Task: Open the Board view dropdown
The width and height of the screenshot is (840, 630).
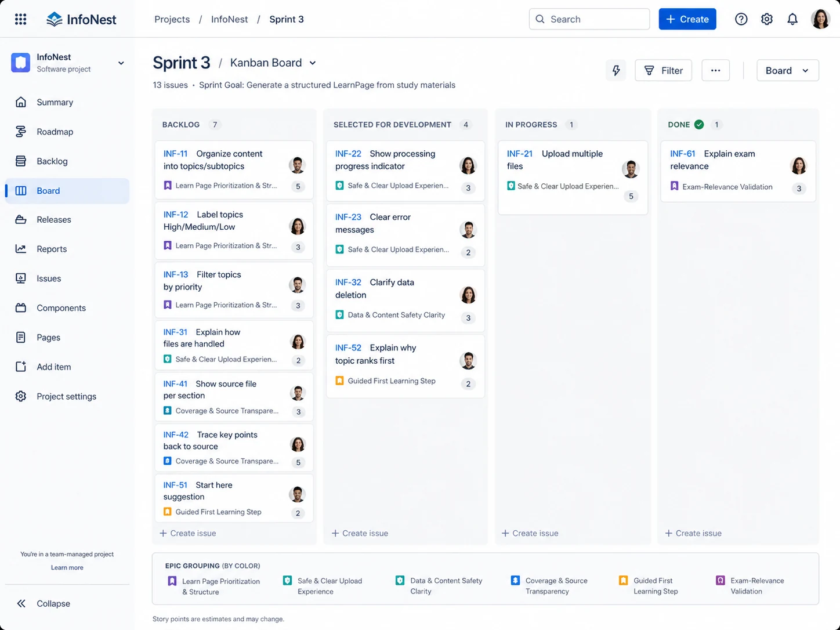Action: tap(788, 70)
